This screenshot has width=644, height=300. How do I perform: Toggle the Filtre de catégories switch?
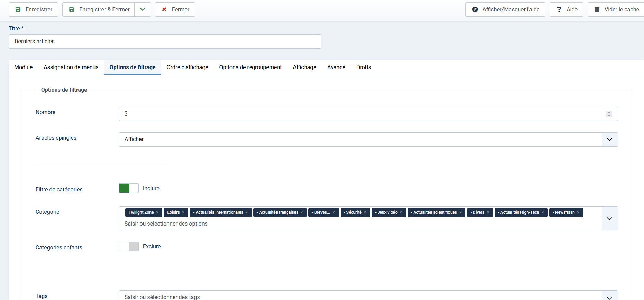129,188
